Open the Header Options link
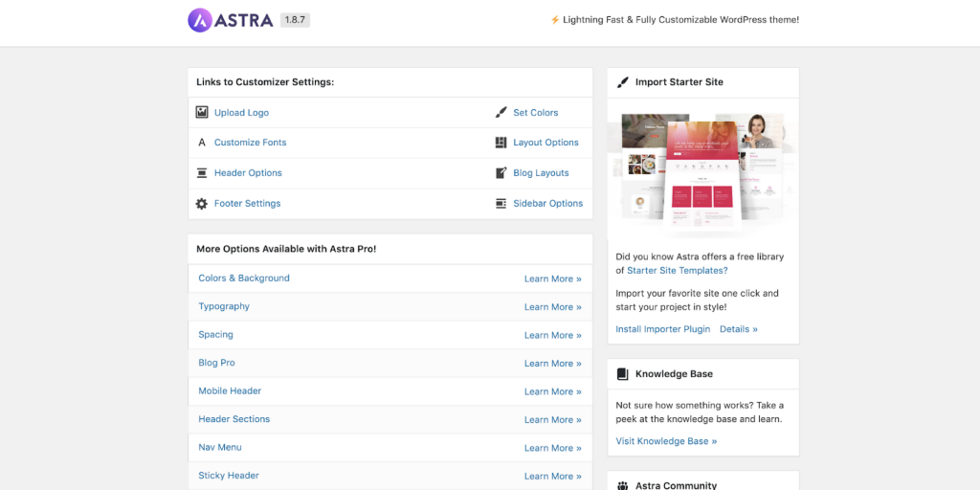 coord(248,173)
